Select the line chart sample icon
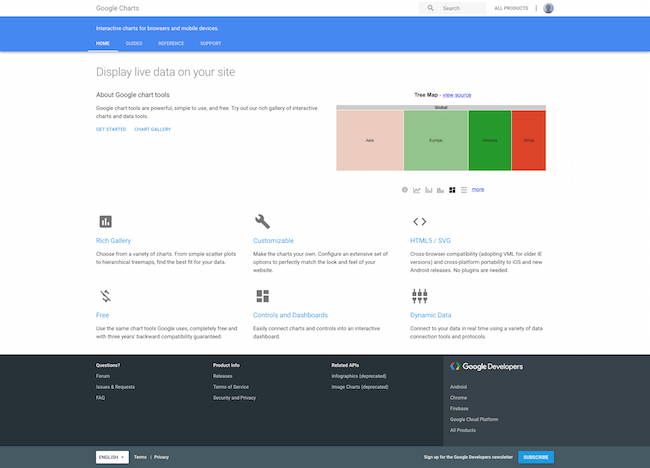This screenshot has height=468, width=650. [417, 190]
